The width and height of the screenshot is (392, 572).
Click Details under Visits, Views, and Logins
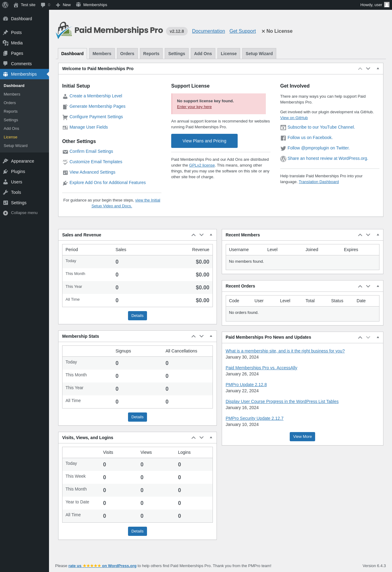[138, 531]
